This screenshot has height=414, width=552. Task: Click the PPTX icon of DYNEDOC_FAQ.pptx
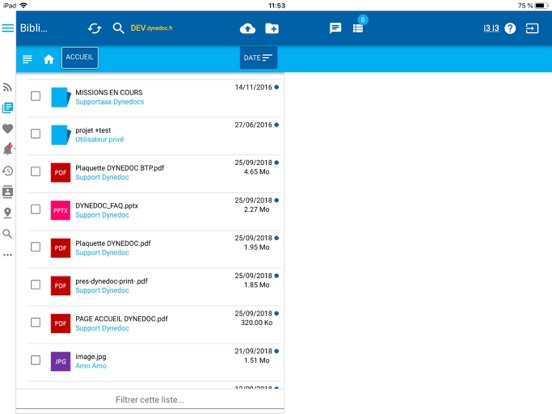[61, 210]
